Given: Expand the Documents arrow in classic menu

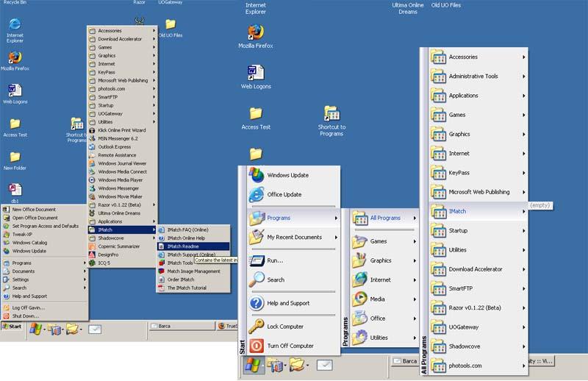Looking at the screenshot, I should pos(85,271).
